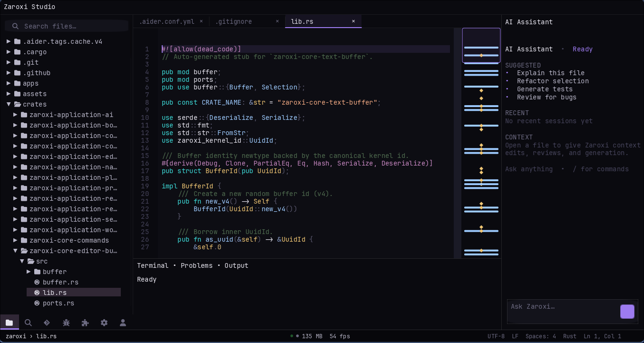Viewport: 644px width, 343px height.
Task: Open the Account person icon
Action: pyautogui.click(x=123, y=322)
